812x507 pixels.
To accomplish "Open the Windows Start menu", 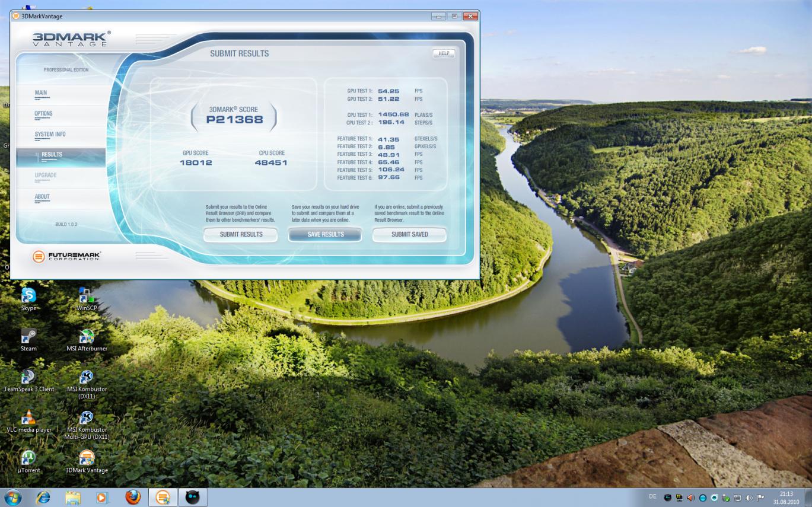I will point(12,497).
